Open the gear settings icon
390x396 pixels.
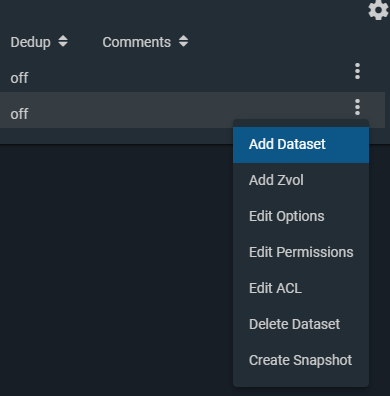(x=379, y=10)
